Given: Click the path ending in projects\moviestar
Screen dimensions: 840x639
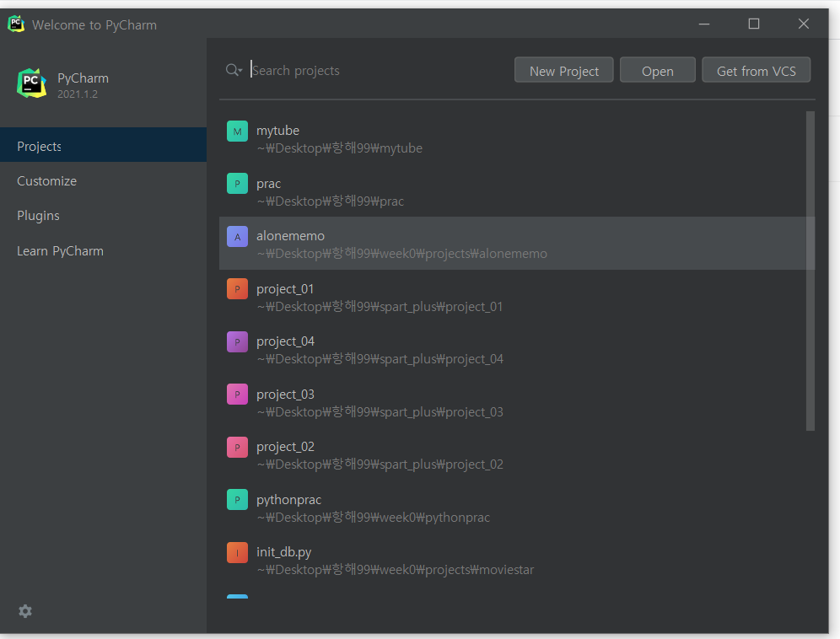Looking at the screenshot, I should click(x=396, y=569).
